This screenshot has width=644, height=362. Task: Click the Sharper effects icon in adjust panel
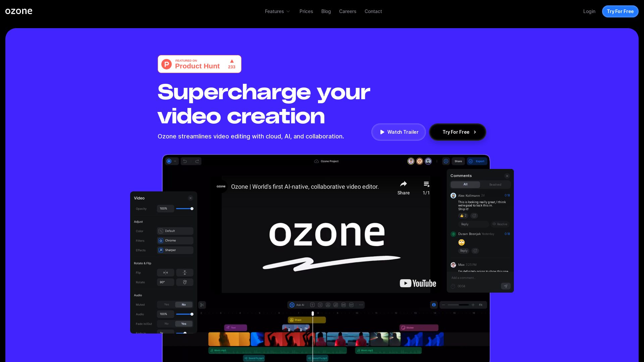click(161, 250)
